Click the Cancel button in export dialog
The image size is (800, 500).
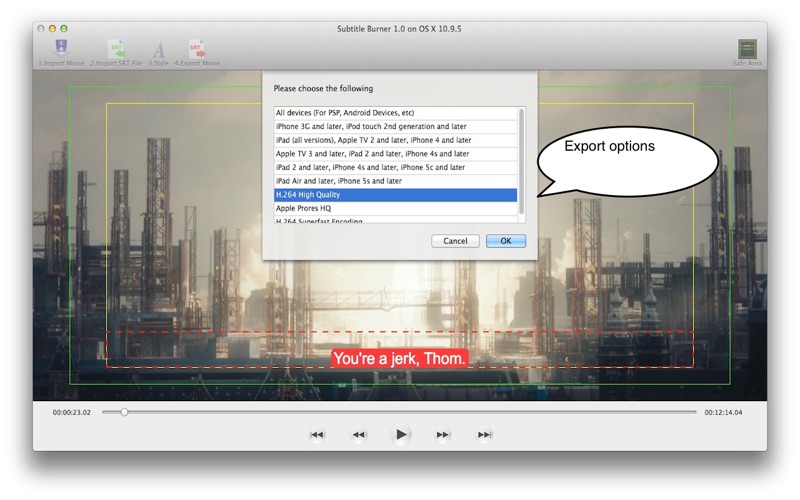coord(455,241)
